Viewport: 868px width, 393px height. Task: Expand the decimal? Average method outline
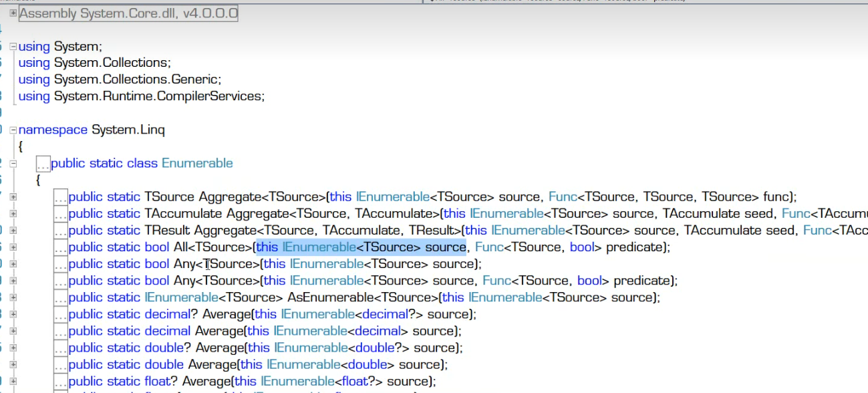tap(13, 314)
